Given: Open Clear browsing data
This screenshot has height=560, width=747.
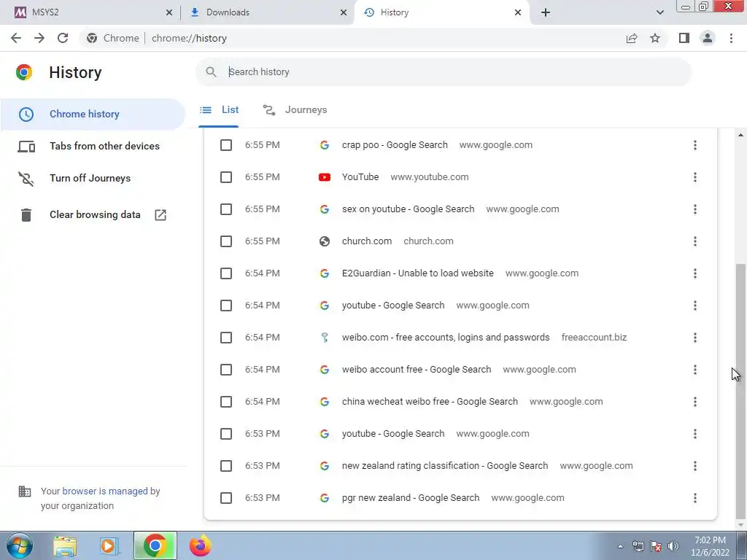Looking at the screenshot, I should tap(93, 215).
